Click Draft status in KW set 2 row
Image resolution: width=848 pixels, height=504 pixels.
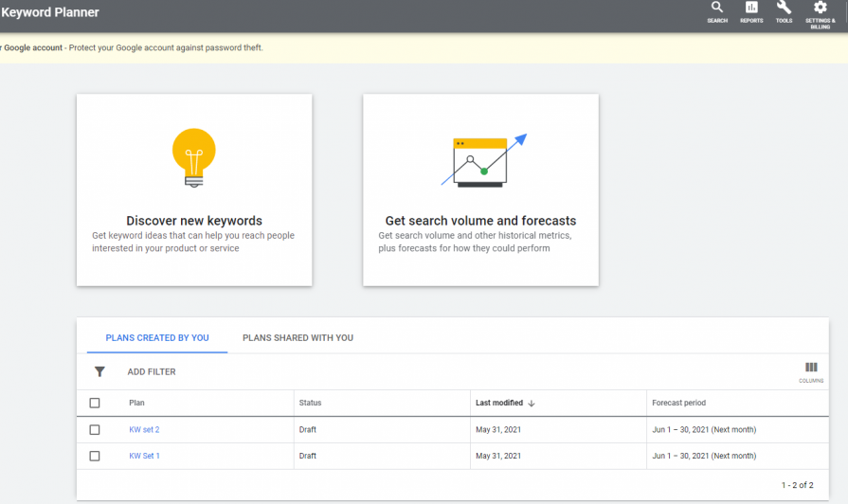[307, 429]
